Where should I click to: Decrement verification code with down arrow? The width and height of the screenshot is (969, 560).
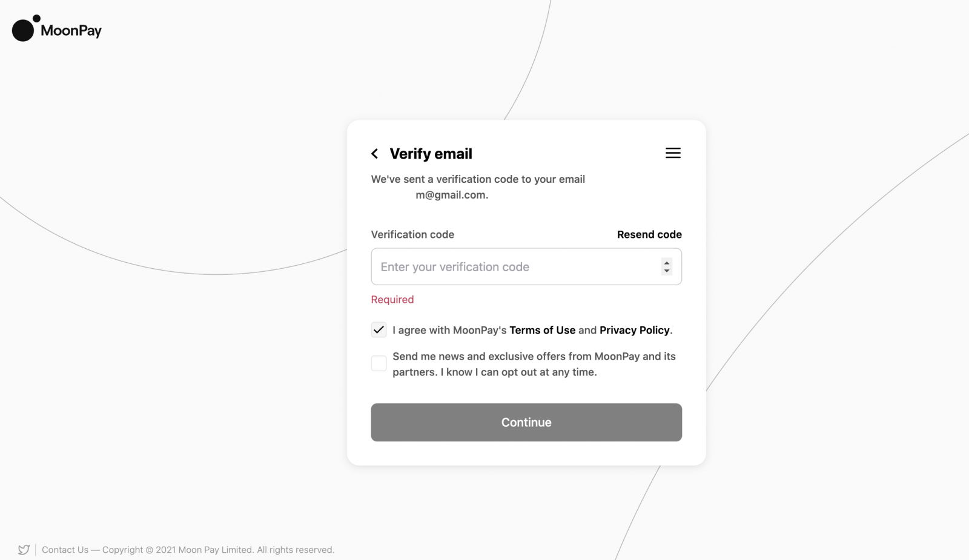pyautogui.click(x=667, y=271)
